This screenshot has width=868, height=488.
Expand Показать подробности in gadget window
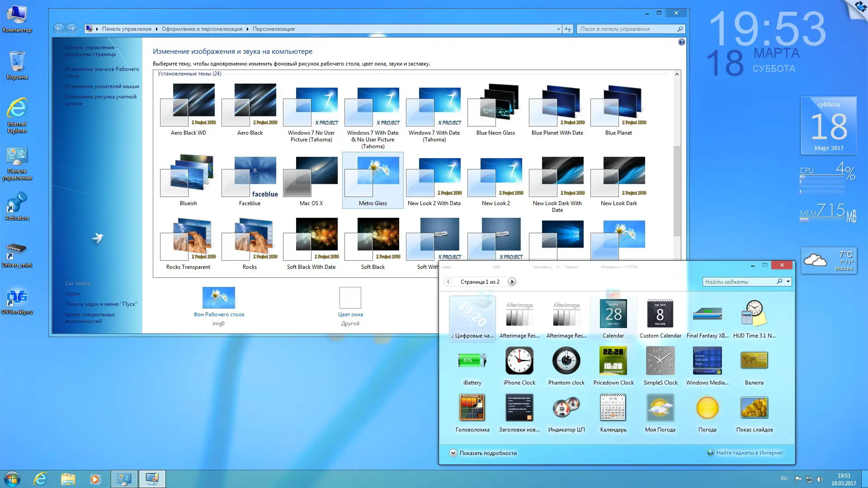[x=453, y=453]
